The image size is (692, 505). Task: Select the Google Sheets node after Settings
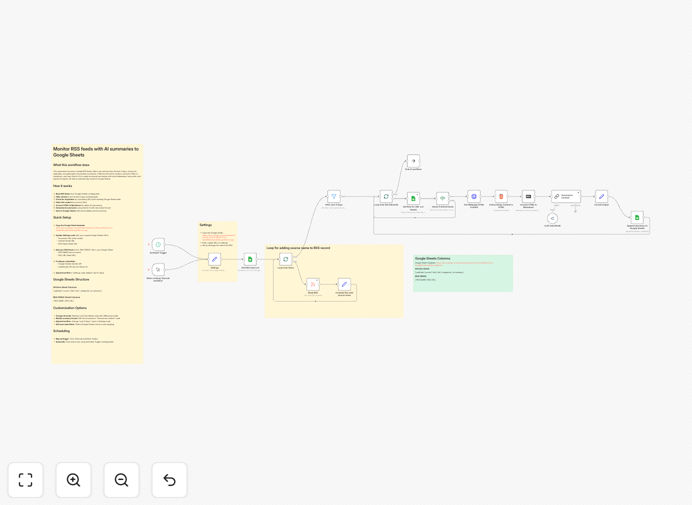(250, 259)
